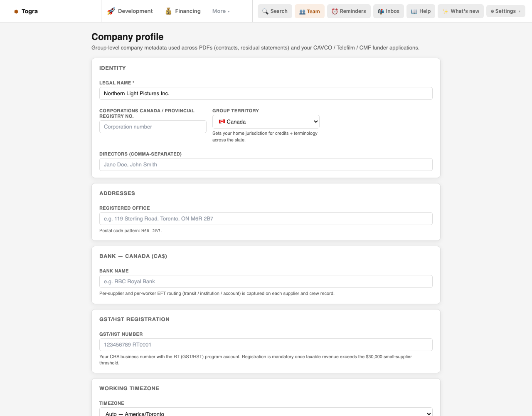This screenshot has height=416, width=532.
Task: Open Reminders via the alarm clock icon
Action: [x=335, y=11]
